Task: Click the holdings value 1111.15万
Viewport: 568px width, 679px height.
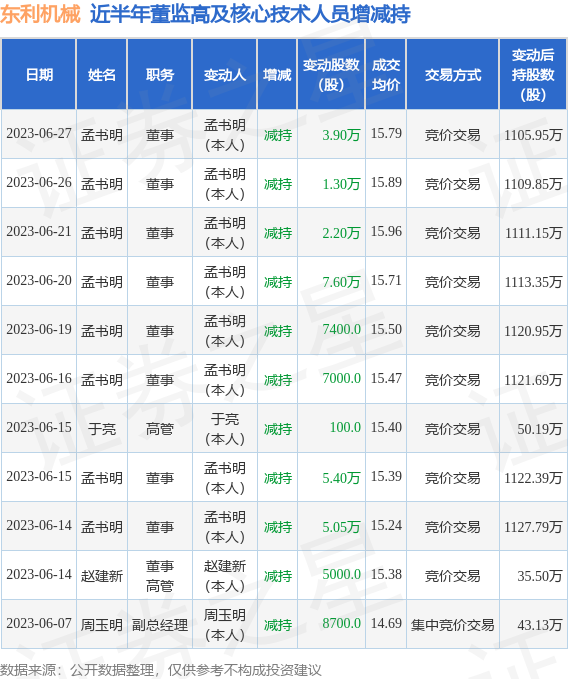Action: [533, 233]
